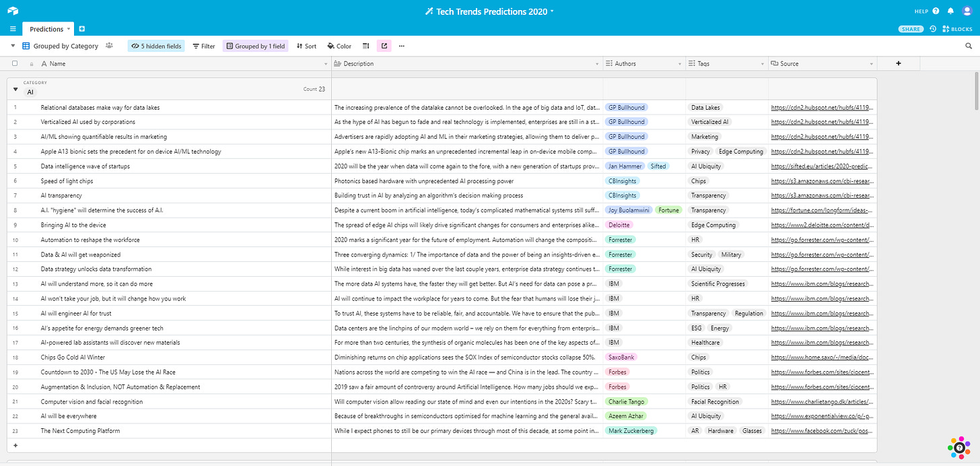980x466 pixels.
Task: Select the Azeem Azhar author chip
Action: (x=626, y=416)
